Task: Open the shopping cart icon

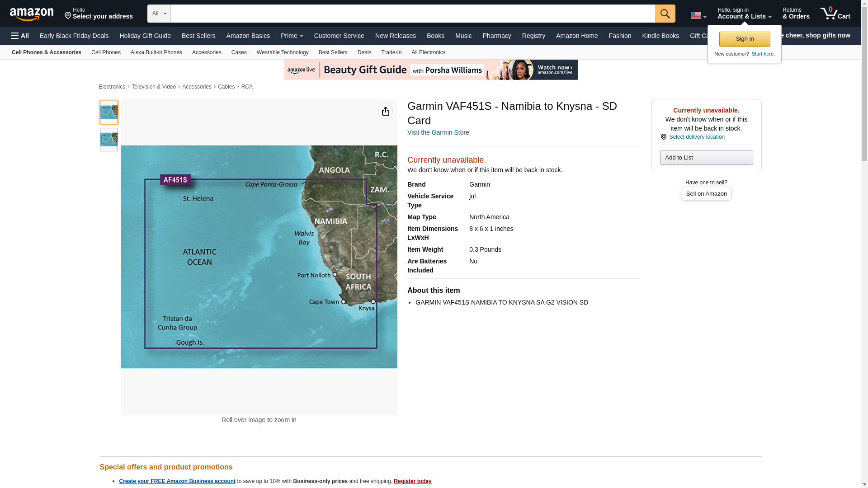Action: 835,14
